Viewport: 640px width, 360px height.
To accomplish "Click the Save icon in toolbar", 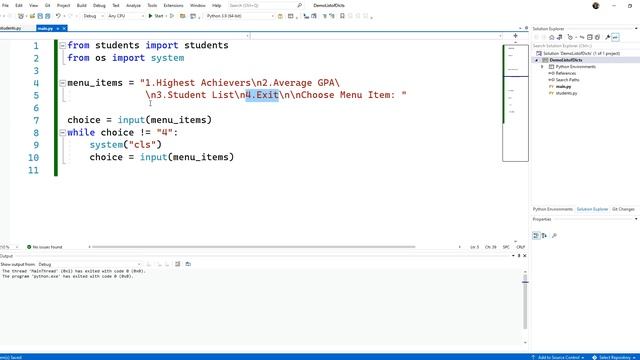I will point(40,16).
